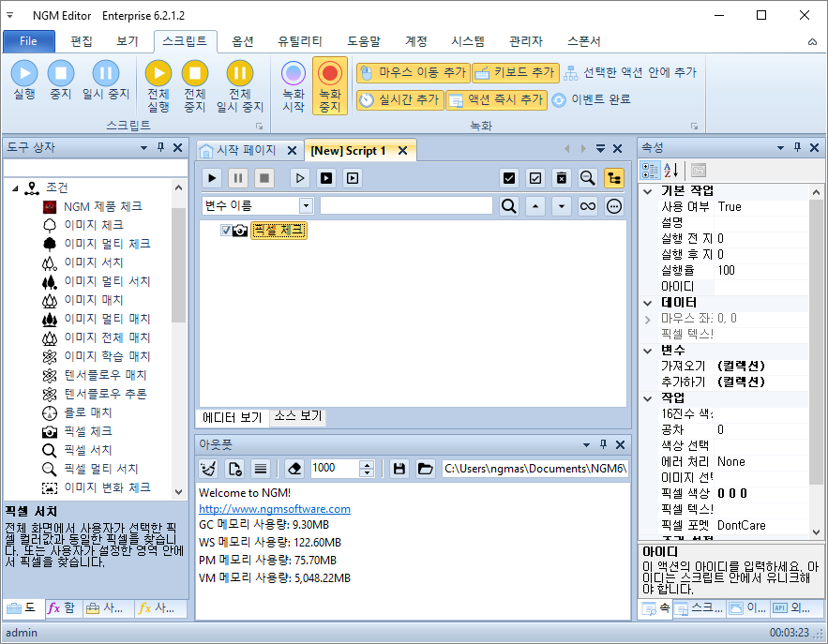The height and width of the screenshot is (644, 828).
Task: Click 이벤트 완료 button
Action: click(x=592, y=99)
